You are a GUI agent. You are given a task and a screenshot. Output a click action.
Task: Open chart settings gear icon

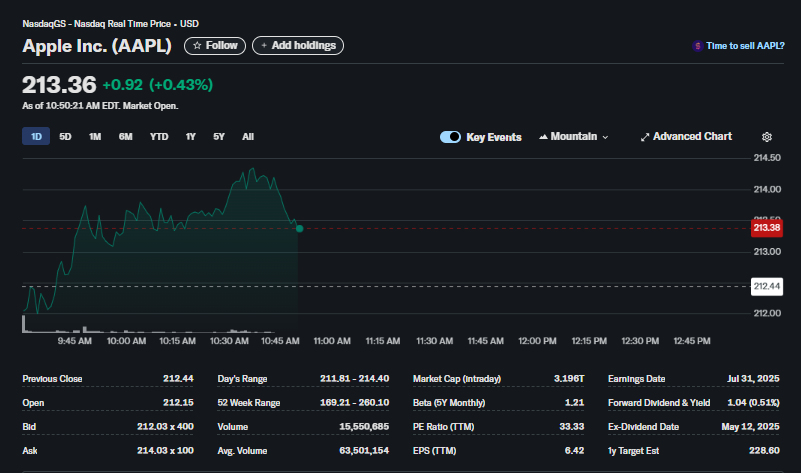click(766, 137)
